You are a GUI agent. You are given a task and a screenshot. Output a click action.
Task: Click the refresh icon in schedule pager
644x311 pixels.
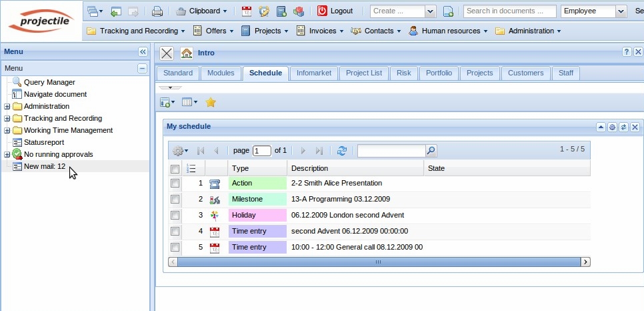[x=342, y=151]
